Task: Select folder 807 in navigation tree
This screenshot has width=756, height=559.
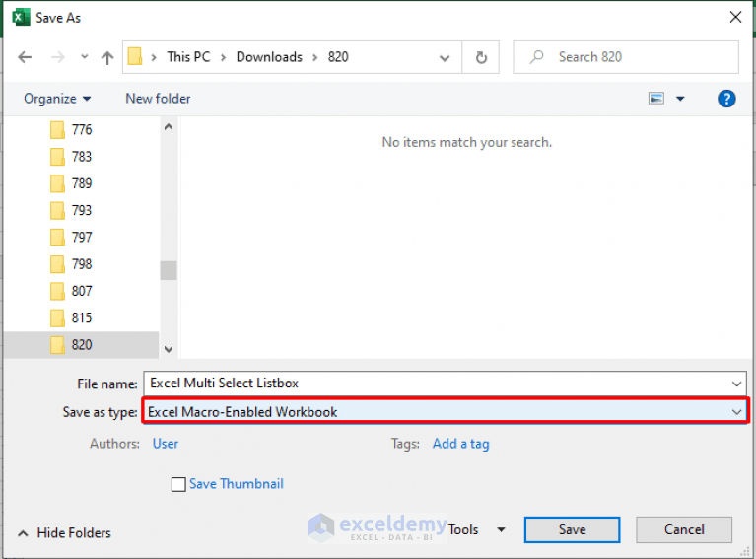Action: pos(82,291)
